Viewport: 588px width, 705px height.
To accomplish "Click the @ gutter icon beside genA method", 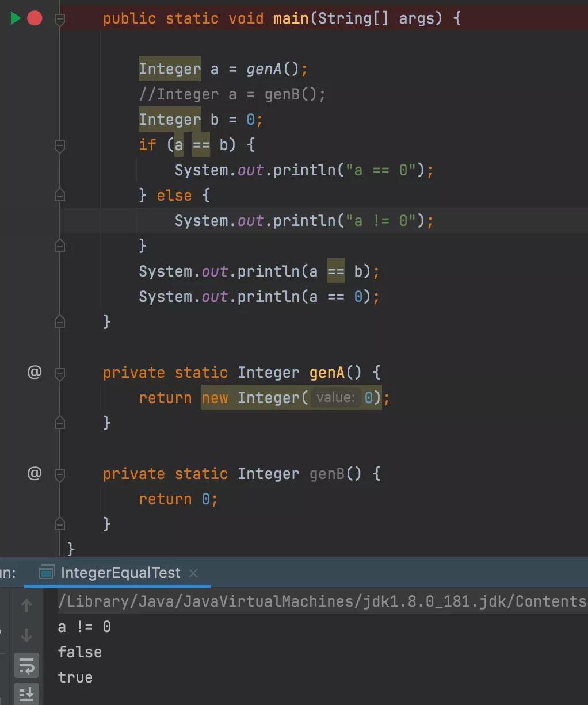I will tap(35, 372).
